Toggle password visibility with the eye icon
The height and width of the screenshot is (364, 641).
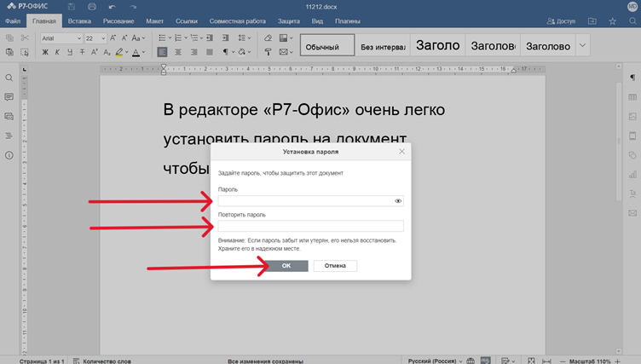[x=398, y=201]
